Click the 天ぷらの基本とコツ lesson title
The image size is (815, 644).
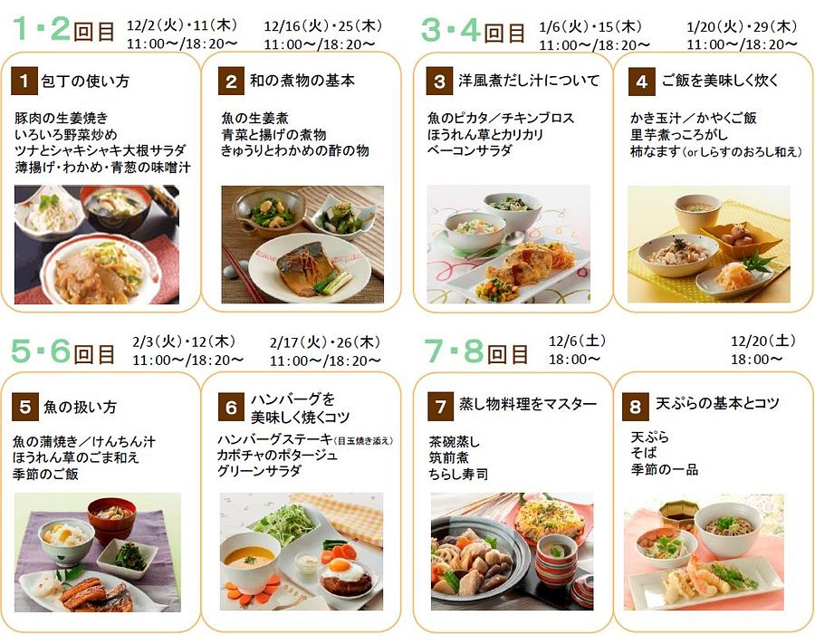pyautogui.click(x=718, y=403)
